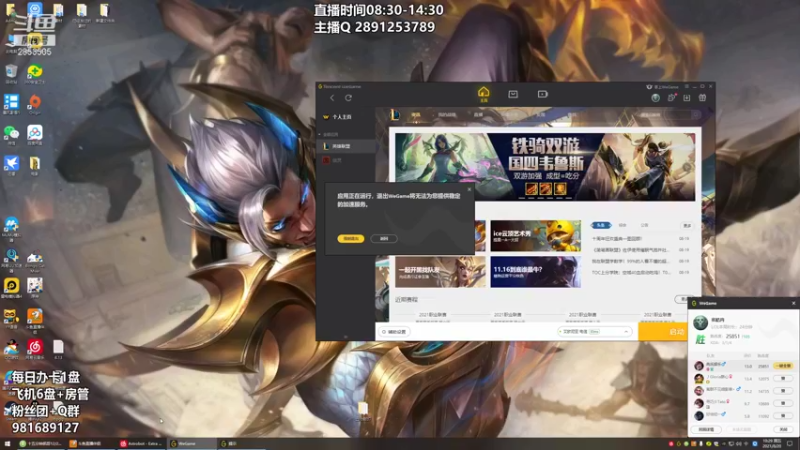Switch to the 提示 taskbar button
The width and height of the screenshot is (800, 450).
(242, 444)
